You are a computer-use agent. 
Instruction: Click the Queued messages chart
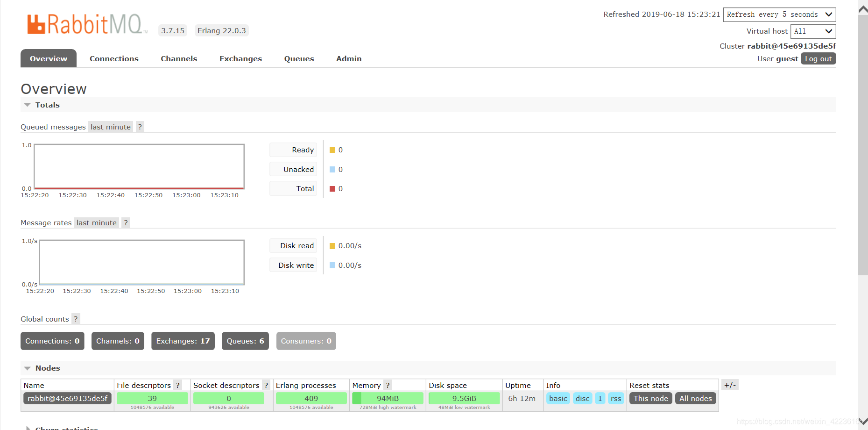(x=139, y=166)
